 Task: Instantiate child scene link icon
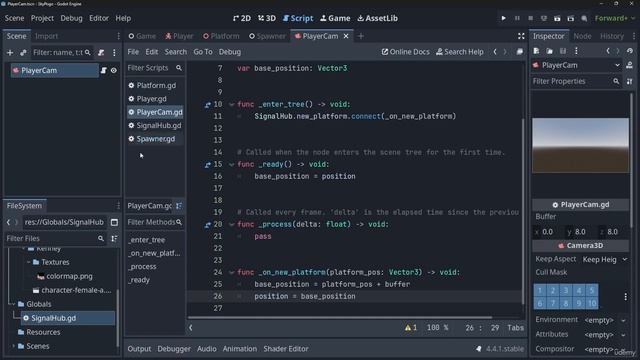(23, 53)
